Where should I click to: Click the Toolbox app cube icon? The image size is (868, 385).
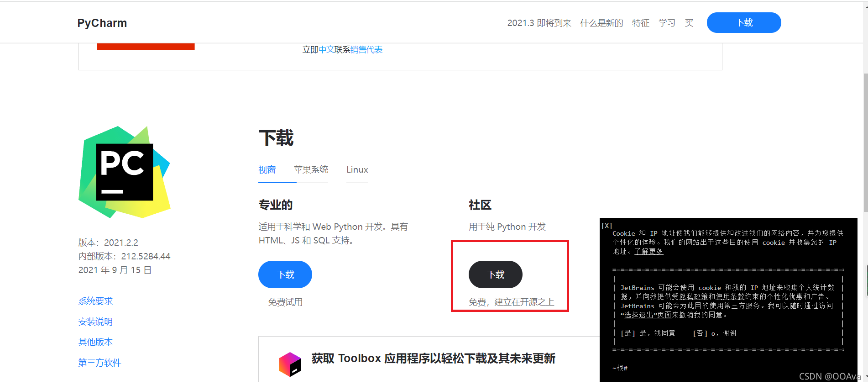click(x=290, y=364)
